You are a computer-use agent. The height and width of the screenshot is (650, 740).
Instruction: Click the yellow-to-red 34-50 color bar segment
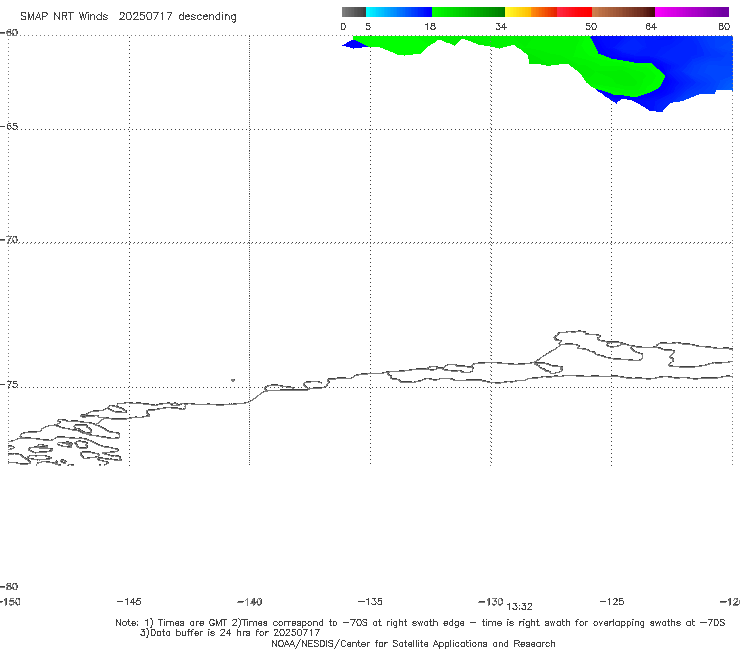(548, 12)
